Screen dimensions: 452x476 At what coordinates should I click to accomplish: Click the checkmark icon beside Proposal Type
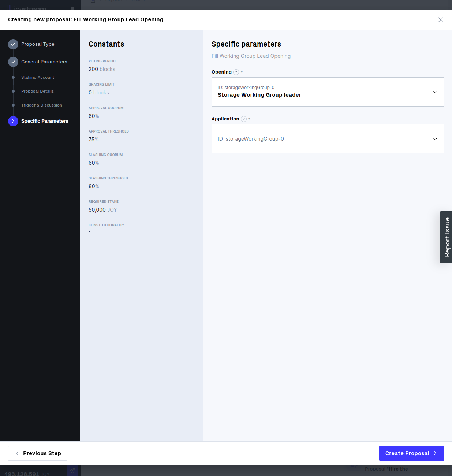13,44
